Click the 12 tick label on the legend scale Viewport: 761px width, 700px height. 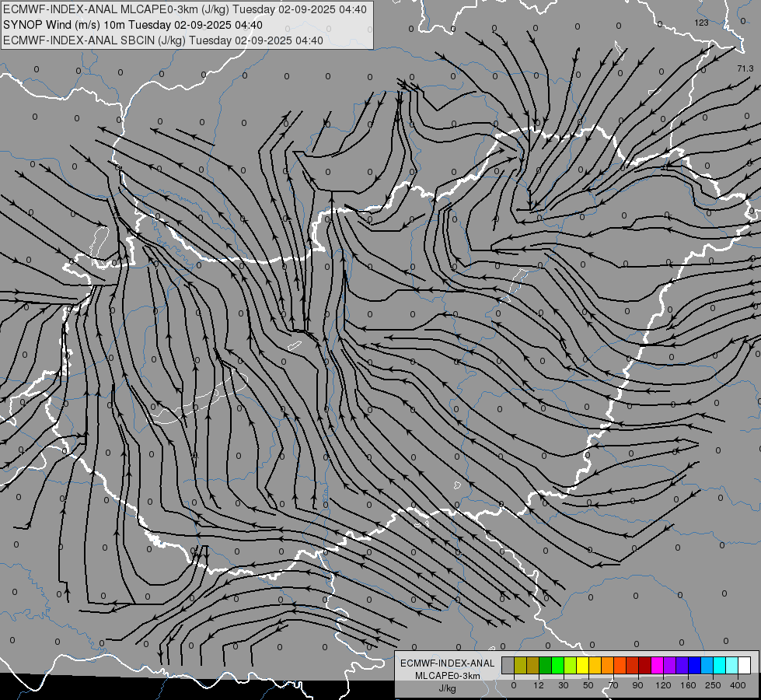click(x=539, y=686)
